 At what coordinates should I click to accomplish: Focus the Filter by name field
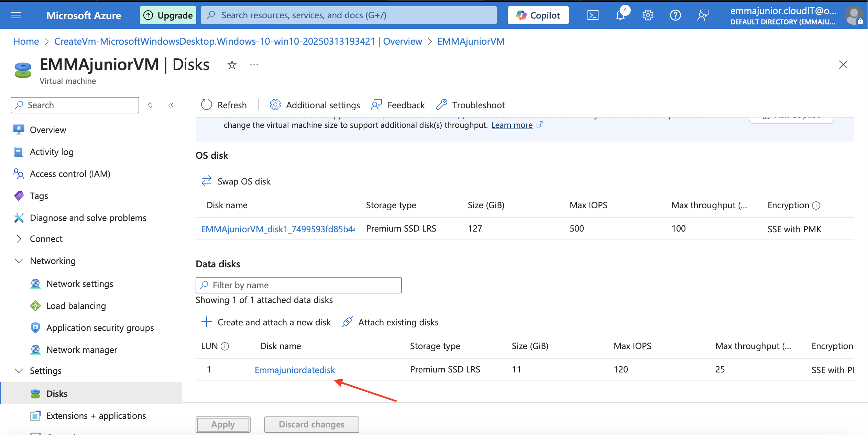(x=298, y=285)
